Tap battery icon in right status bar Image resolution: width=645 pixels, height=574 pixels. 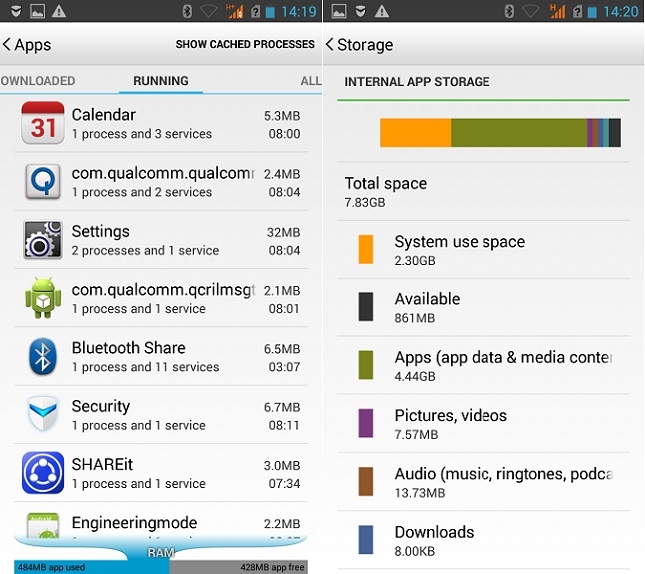[x=592, y=12]
